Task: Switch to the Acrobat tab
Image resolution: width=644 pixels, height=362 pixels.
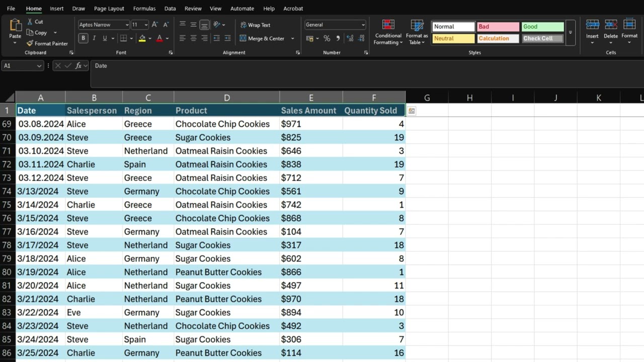Action: [293, 9]
